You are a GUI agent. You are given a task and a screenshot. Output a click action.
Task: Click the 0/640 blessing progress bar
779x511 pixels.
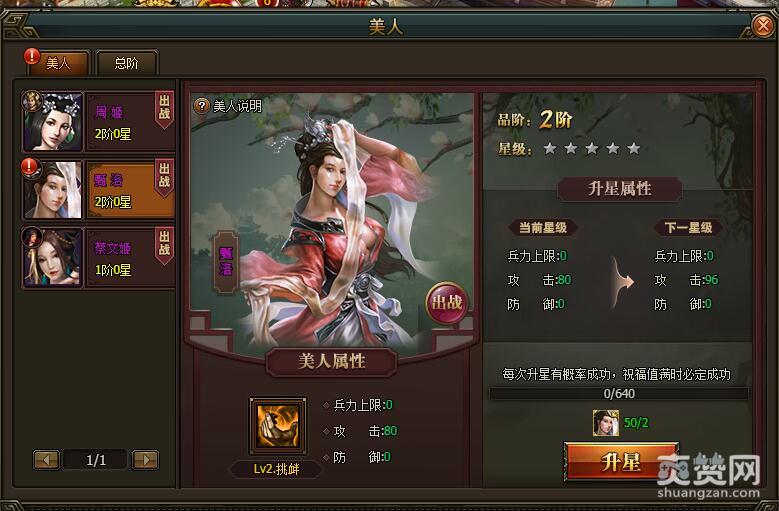[x=619, y=394]
